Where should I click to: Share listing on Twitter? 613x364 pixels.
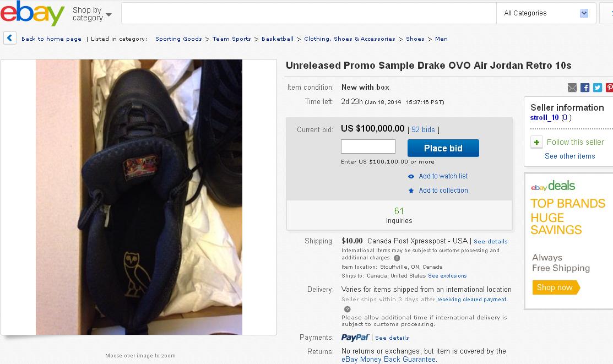[598, 88]
